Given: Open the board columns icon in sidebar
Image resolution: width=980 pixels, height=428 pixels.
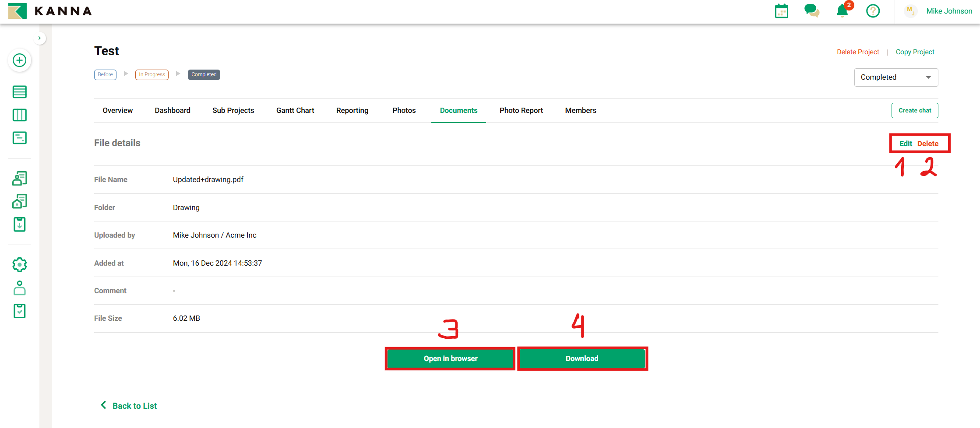Looking at the screenshot, I should coord(19,115).
